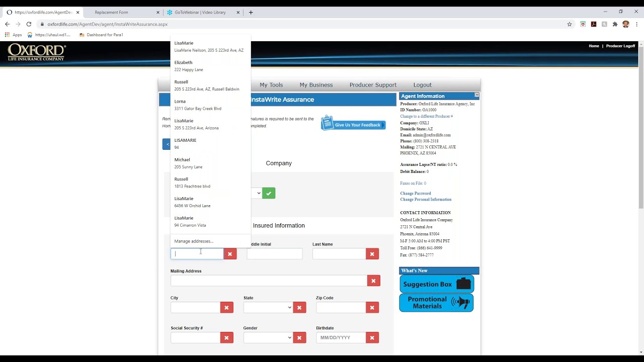The width and height of the screenshot is (644, 362).
Task: Open Dashboard for Para1 bookmark
Action: tap(101, 35)
